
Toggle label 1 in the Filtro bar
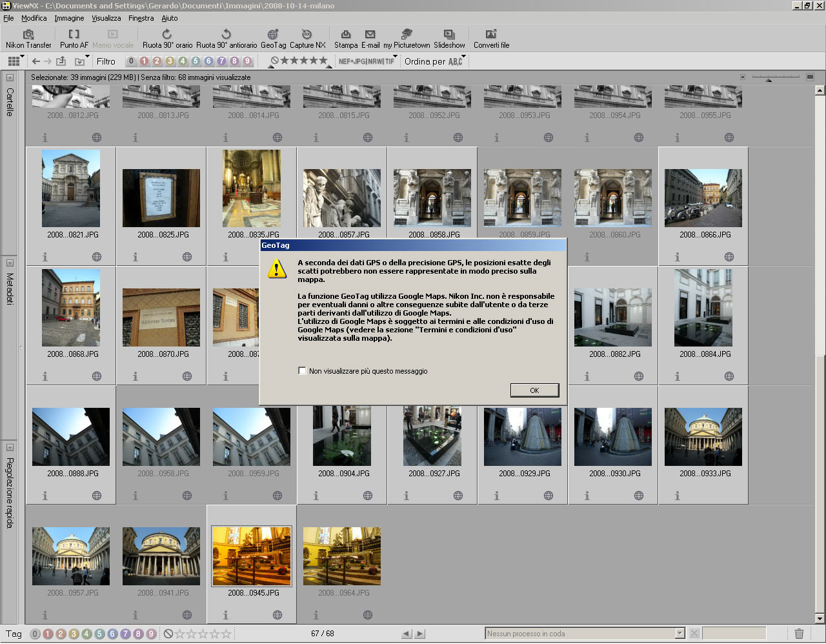click(144, 61)
